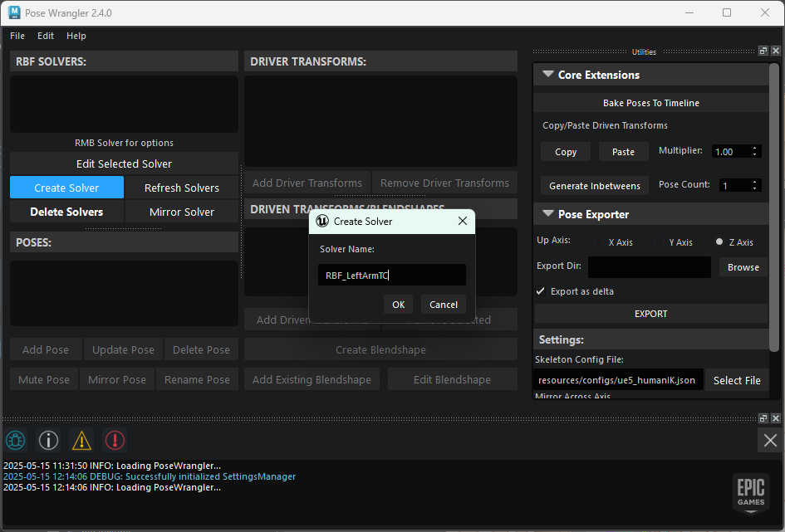Focus the Solver Name text field
Screen dimensions: 785x532
tap(392, 275)
